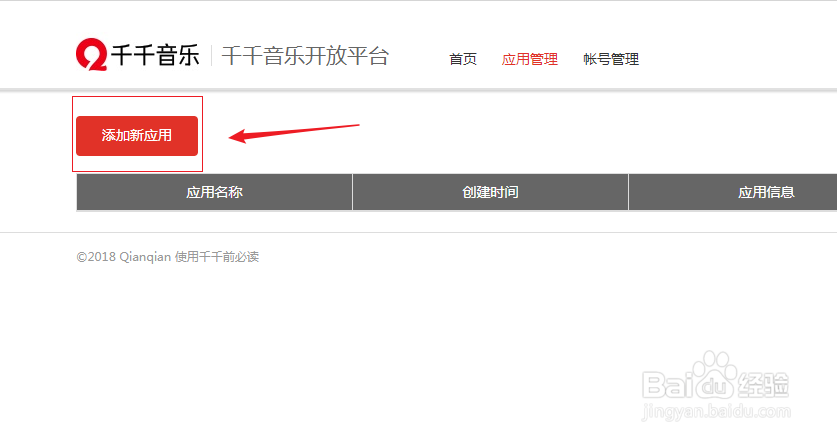
Task: Click the jingyan.baidu.com watermark URL
Action: click(x=716, y=412)
